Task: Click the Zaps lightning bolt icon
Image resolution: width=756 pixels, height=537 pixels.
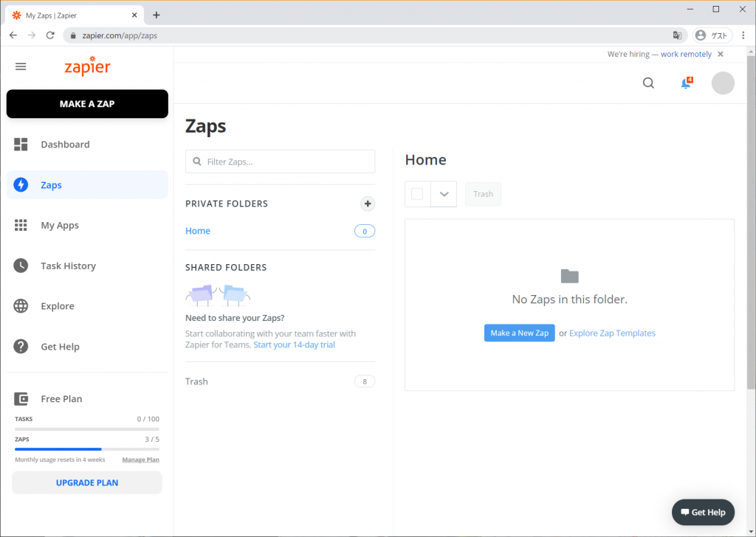Action: tap(21, 185)
